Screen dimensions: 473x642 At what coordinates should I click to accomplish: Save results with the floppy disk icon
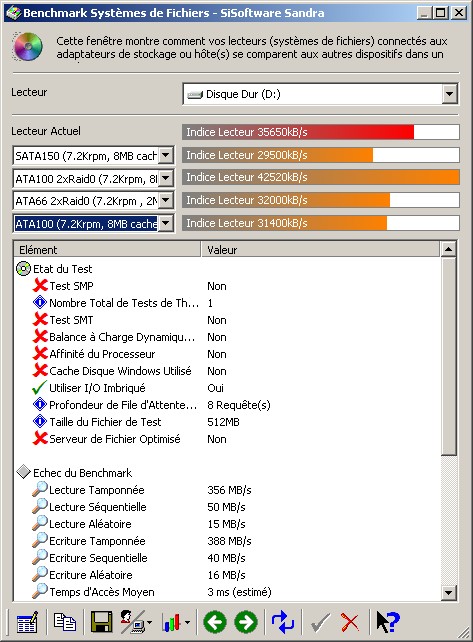(x=101, y=622)
